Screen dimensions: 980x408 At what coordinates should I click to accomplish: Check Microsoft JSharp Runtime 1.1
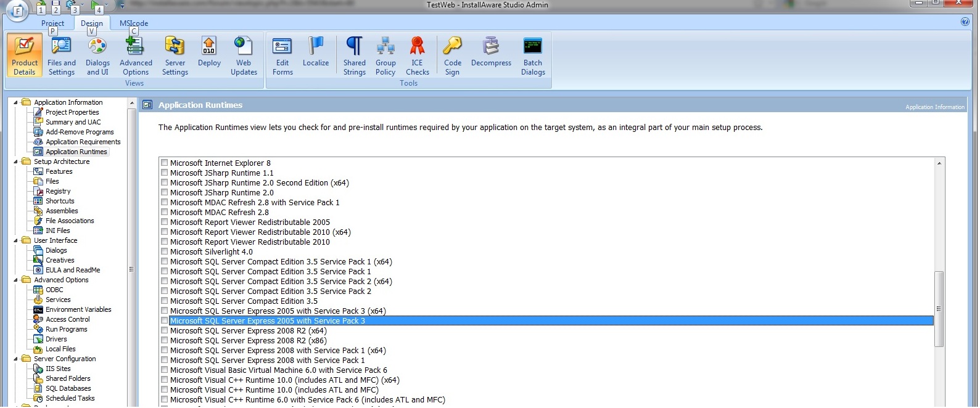point(165,173)
